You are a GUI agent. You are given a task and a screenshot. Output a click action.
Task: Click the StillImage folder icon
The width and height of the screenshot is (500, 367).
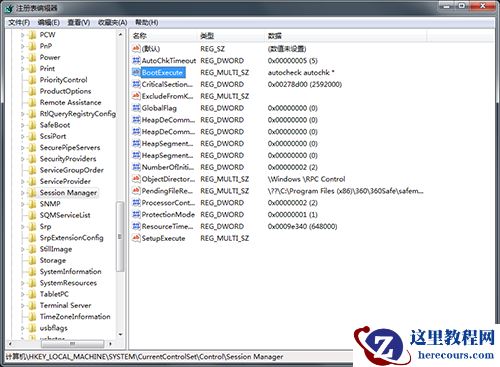[32, 249]
